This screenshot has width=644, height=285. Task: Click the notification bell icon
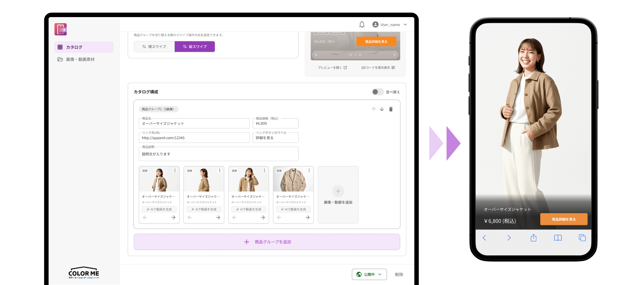tap(362, 25)
